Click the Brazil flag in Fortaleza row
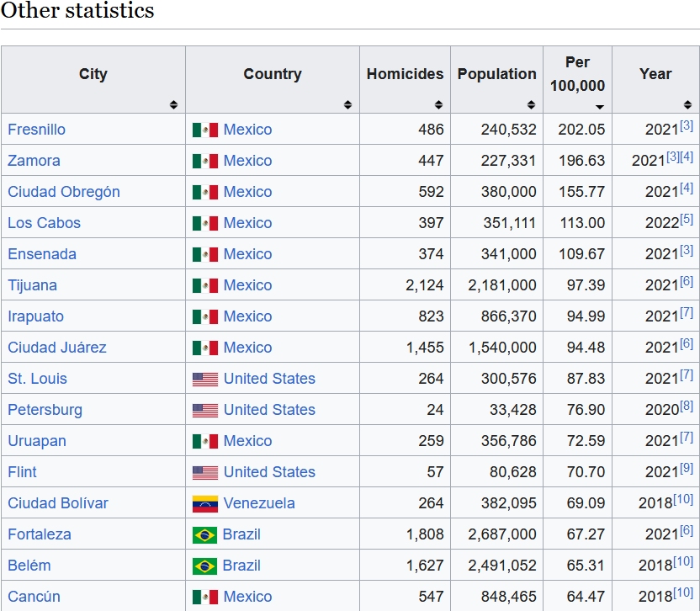Screen dimensions: 700x611 tap(205, 535)
